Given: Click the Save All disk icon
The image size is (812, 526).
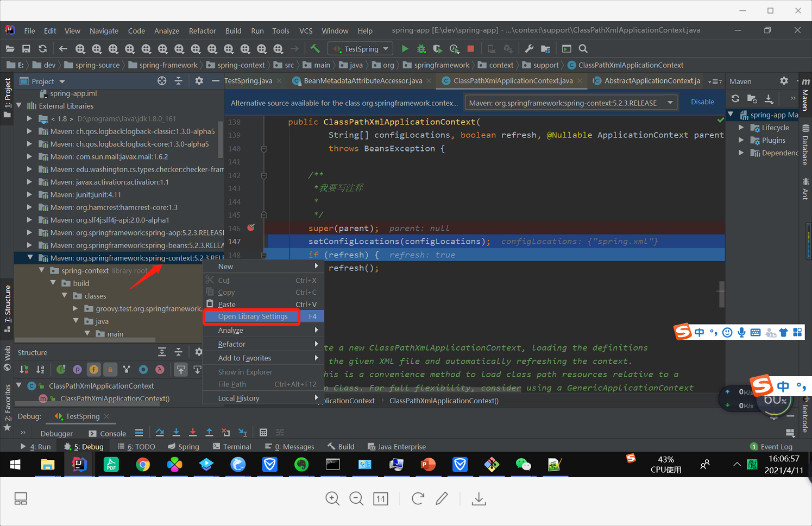Looking at the screenshot, I should pos(26,49).
